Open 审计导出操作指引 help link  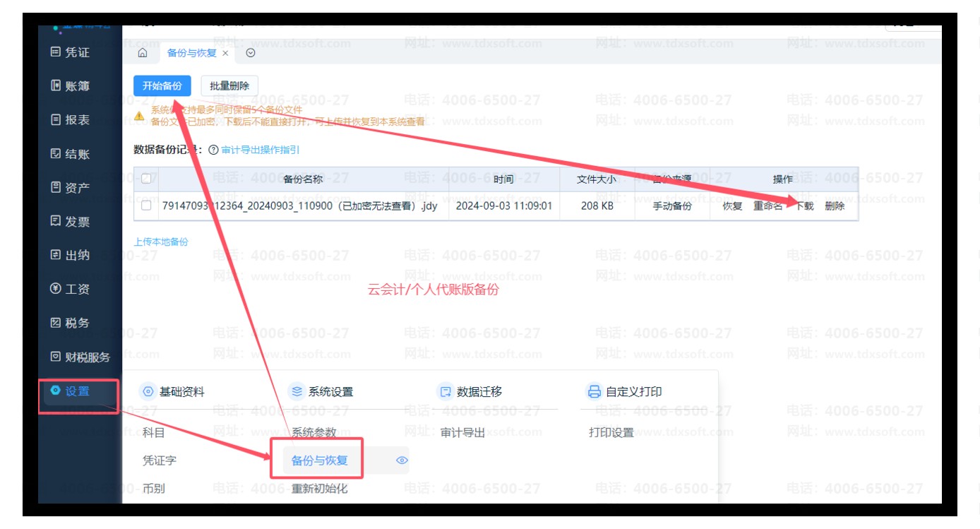pyautogui.click(x=260, y=150)
